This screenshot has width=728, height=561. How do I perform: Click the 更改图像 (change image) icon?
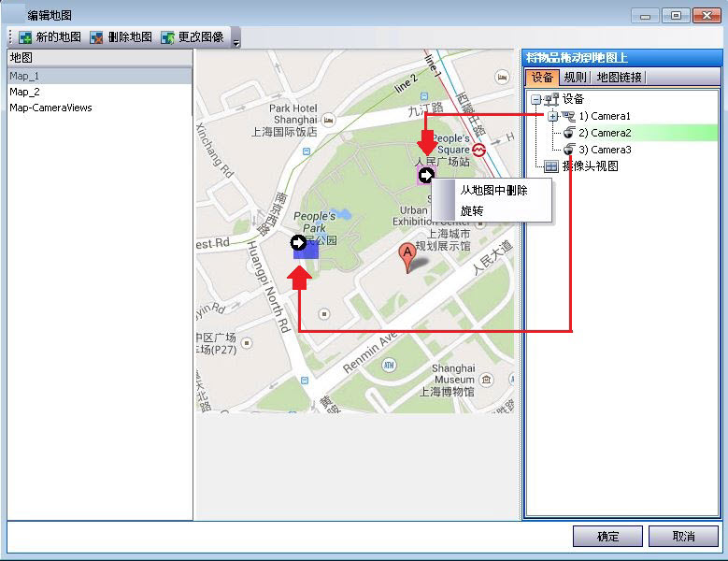[167, 37]
